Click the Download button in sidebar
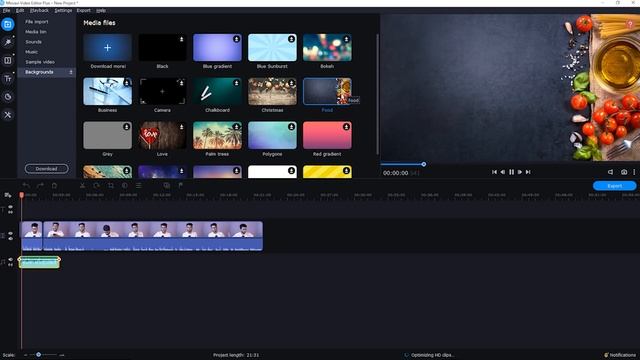Viewport: 640px width, 360px height. coord(47,169)
